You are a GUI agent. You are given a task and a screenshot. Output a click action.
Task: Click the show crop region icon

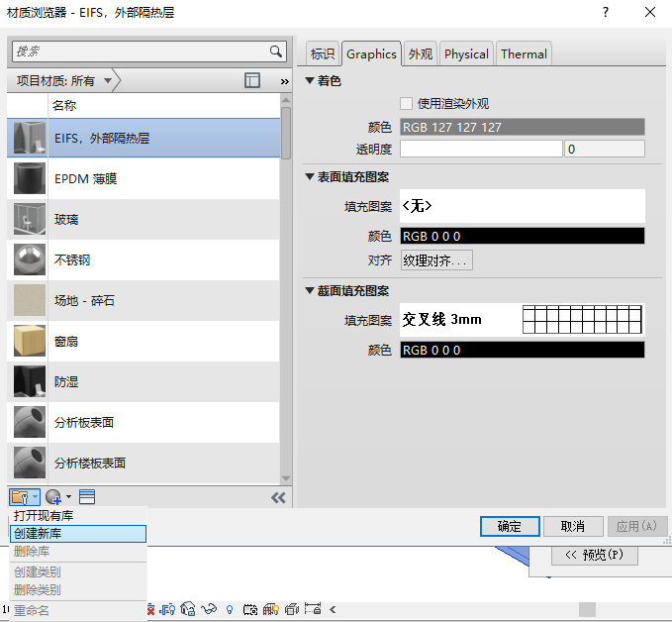pos(167,609)
